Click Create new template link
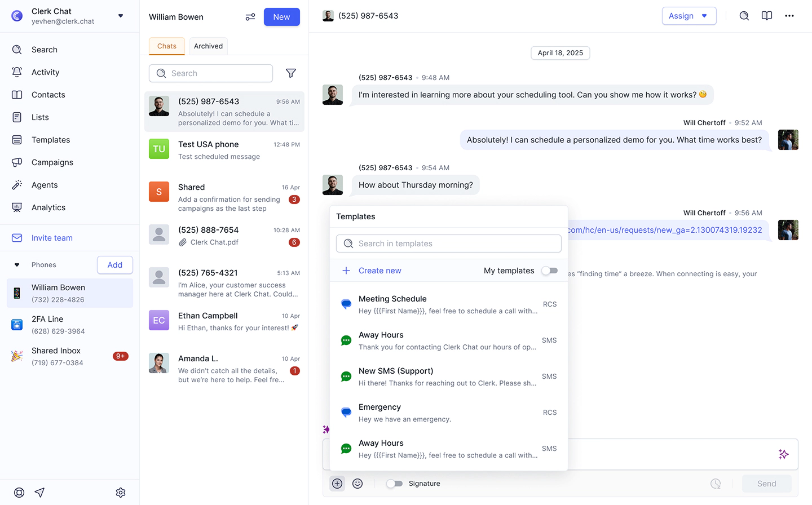Viewport: 812px width, 505px height. tap(379, 271)
